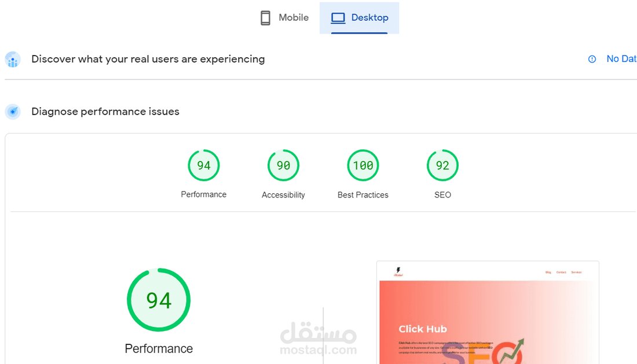637x364 pixels.
Task: Click the real users experience icon
Action: pos(13,59)
